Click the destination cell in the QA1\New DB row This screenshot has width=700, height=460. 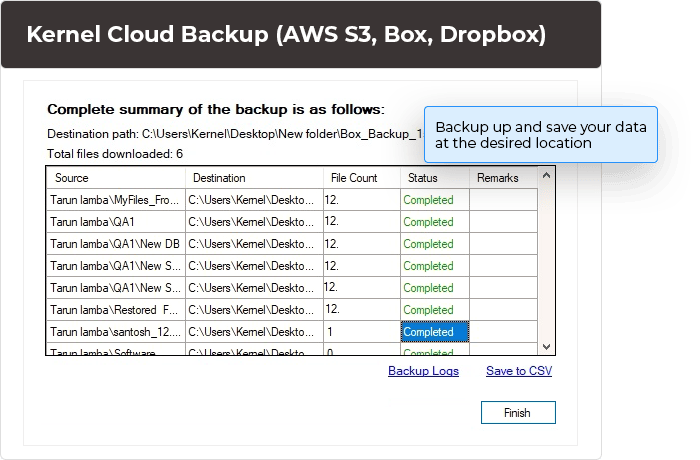click(x=254, y=243)
